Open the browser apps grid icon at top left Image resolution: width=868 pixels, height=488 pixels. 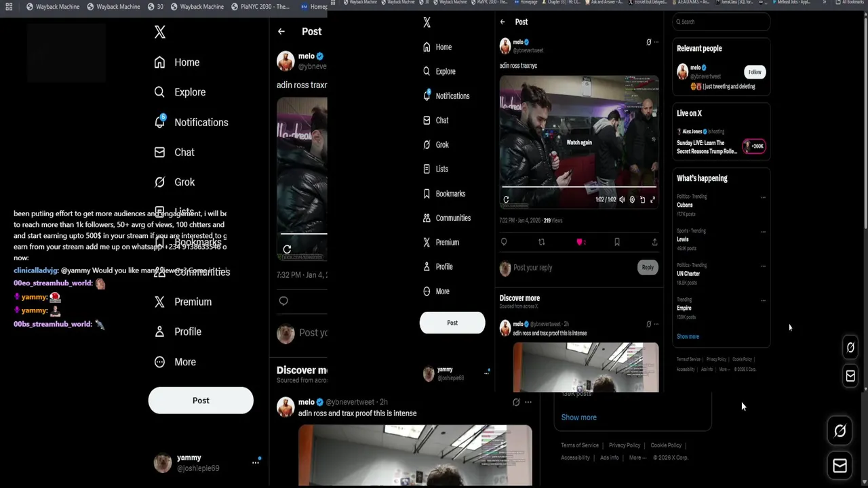point(9,7)
